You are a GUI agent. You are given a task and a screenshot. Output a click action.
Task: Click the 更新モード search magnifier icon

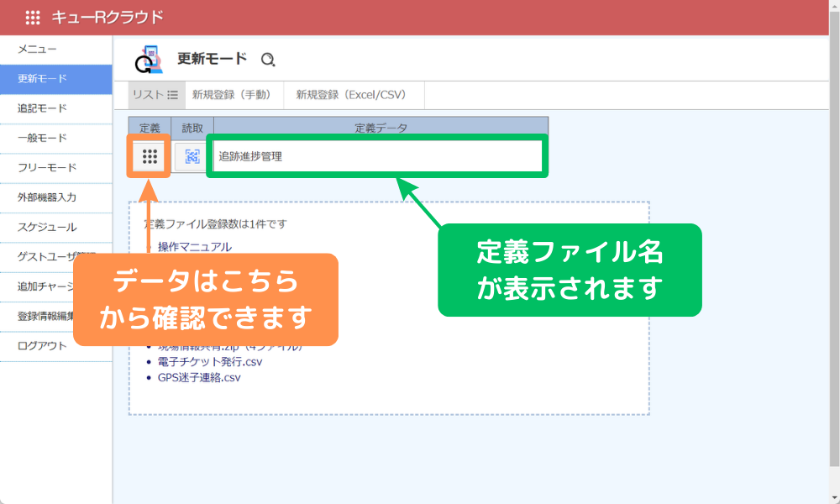[x=268, y=60]
